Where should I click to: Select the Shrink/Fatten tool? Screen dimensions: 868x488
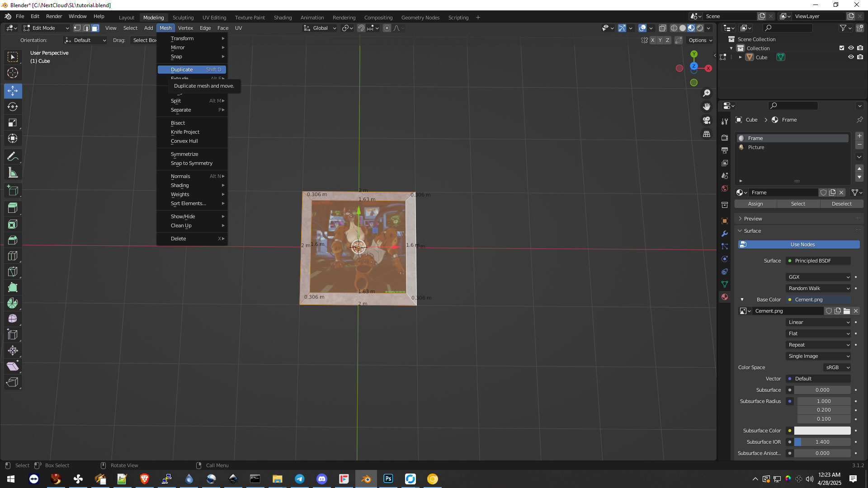pos(13,351)
